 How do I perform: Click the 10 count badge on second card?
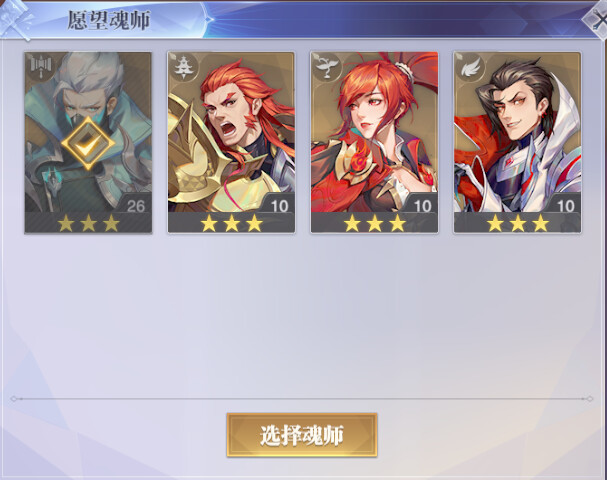point(279,205)
